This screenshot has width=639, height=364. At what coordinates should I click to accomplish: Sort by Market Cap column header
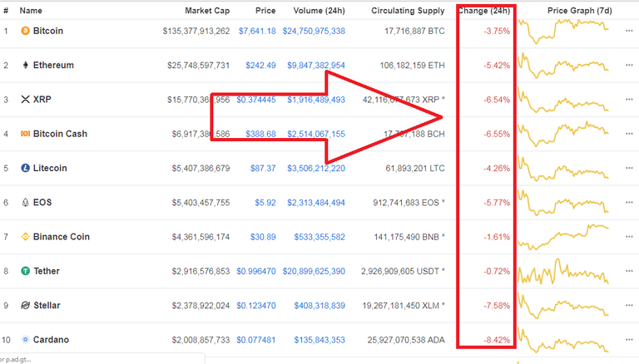coord(207,11)
